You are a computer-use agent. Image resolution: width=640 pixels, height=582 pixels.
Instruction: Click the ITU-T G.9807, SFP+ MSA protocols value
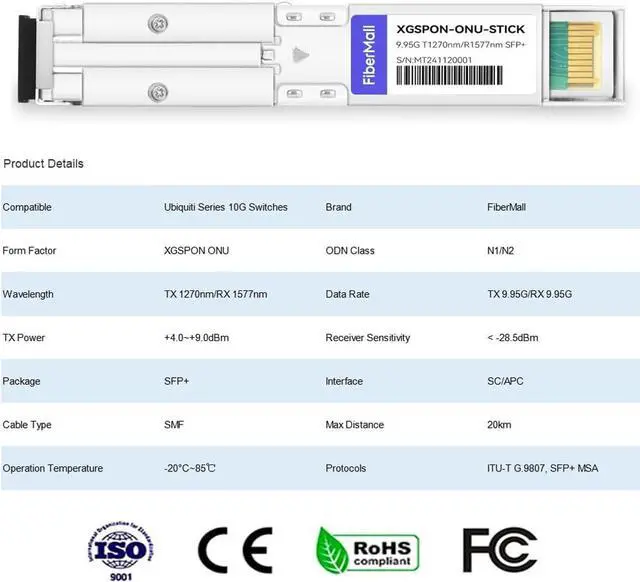pyautogui.click(x=542, y=468)
